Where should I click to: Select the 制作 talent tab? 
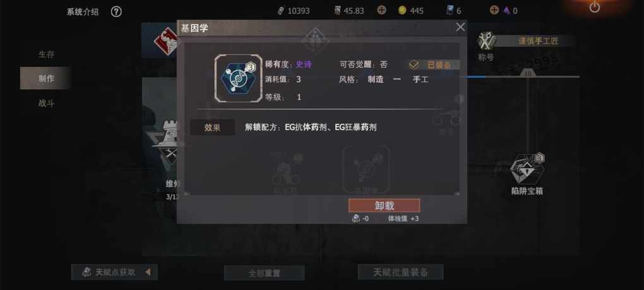coord(47,78)
